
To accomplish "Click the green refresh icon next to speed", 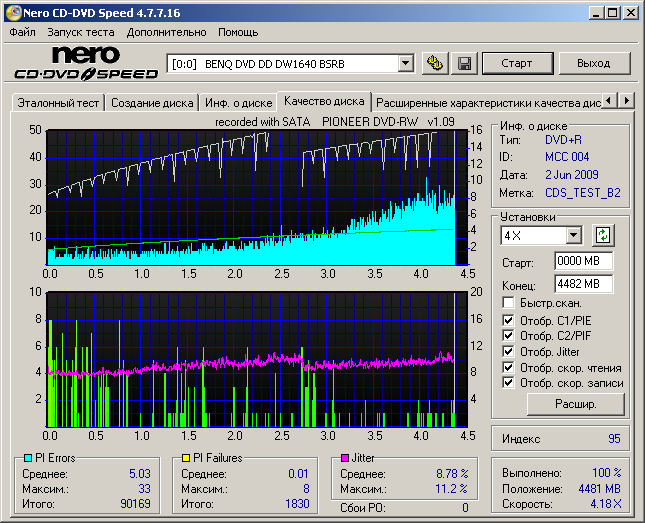I will (602, 236).
